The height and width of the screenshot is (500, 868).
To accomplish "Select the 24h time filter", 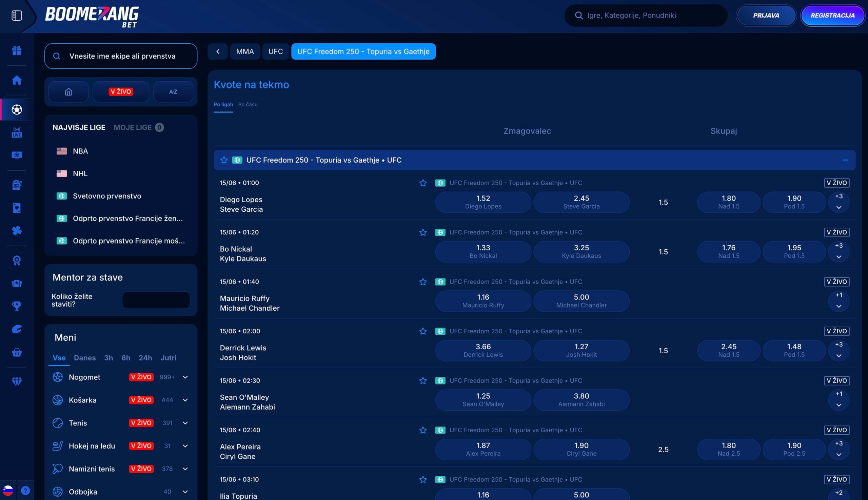I will pos(145,358).
